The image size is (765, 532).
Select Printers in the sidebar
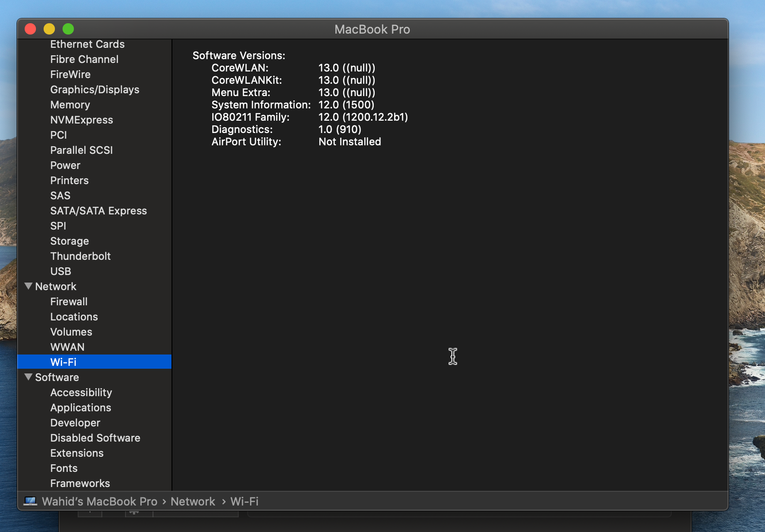point(70,180)
